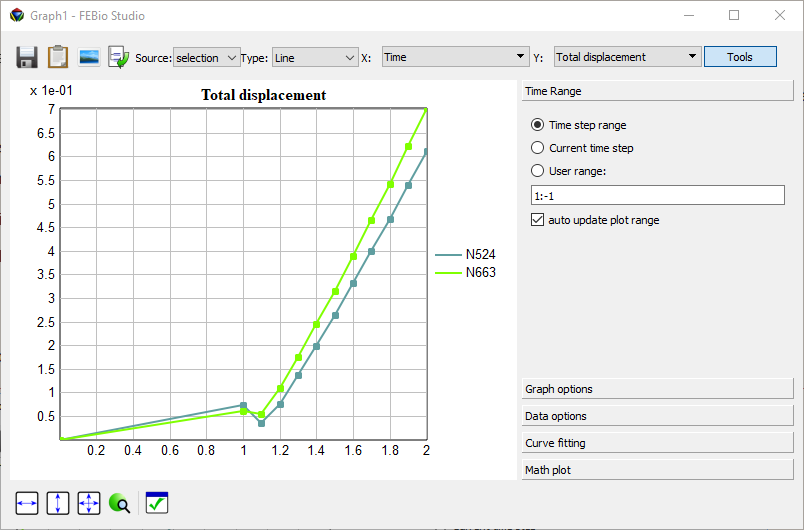The image size is (804, 530).
Task: Click the user range input field showing 1:-1
Action: (x=657, y=195)
